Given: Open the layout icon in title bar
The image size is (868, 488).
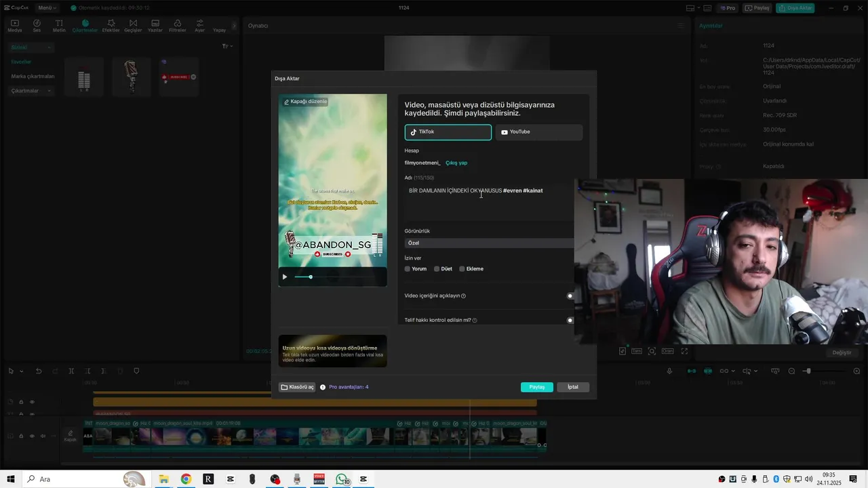Looking at the screenshot, I should 690,8.
